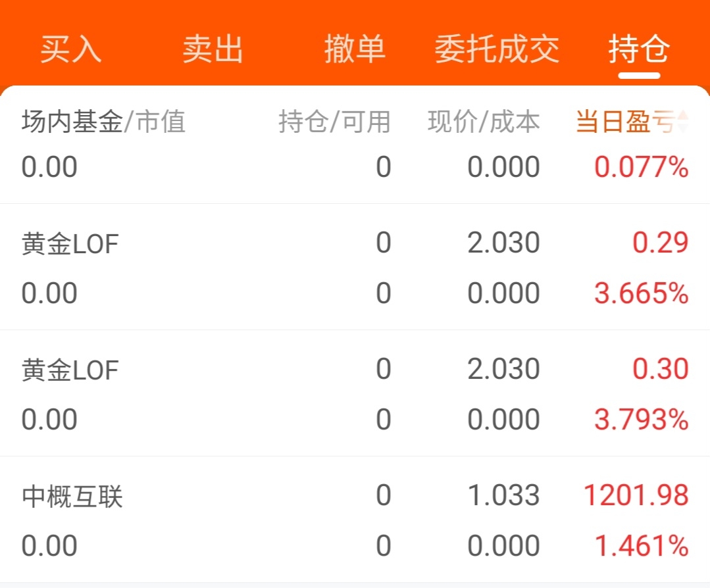Image resolution: width=710 pixels, height=588 pixels.
Task: Click the 0.29 daily profit amount
Action: pyautogui.click(x=661, y=243)
